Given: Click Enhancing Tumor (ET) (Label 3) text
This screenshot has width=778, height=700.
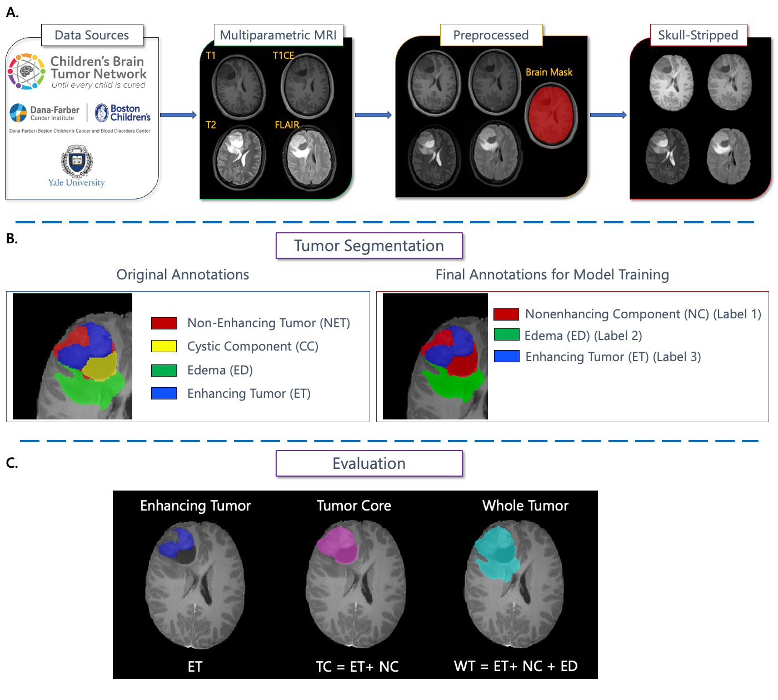Looking at the screenshot, I should (614, 357).
